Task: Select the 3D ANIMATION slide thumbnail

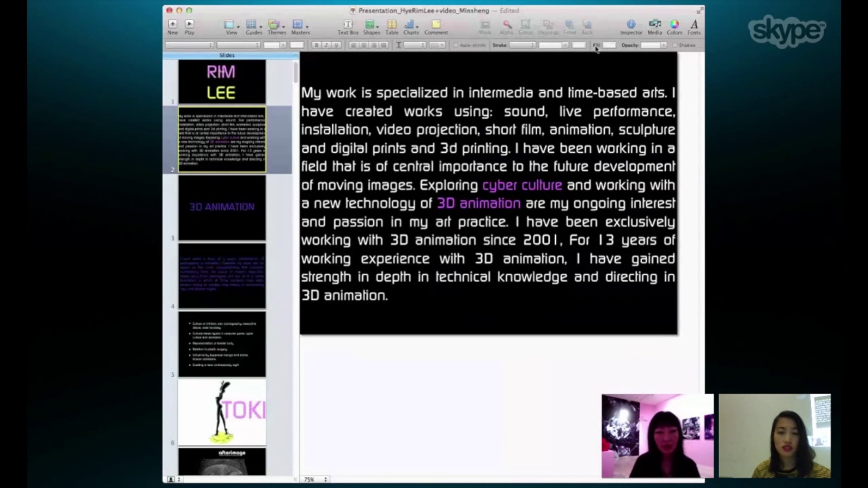Action: [x=222, y=207]
